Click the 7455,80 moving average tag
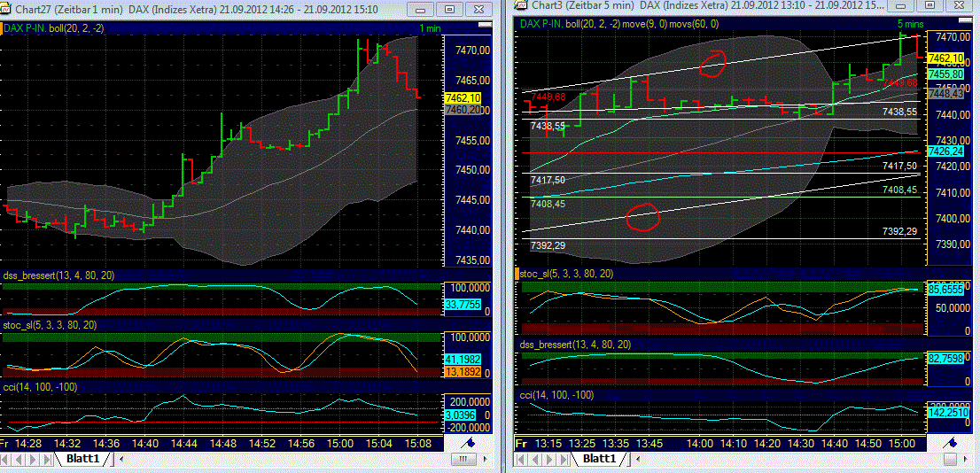The image size is (980, 473). [x=945, y=74]
